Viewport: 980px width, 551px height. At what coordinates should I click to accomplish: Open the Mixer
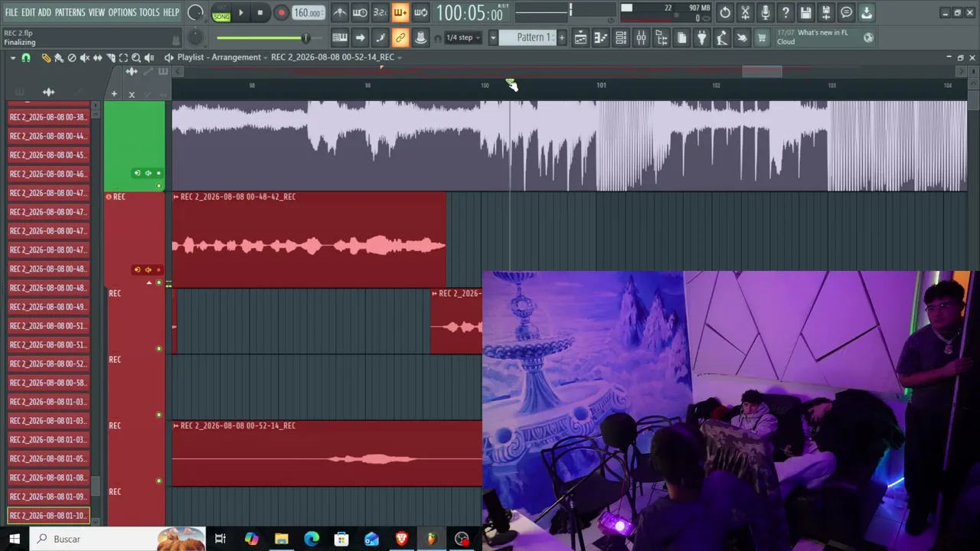(x=641, y=37)
